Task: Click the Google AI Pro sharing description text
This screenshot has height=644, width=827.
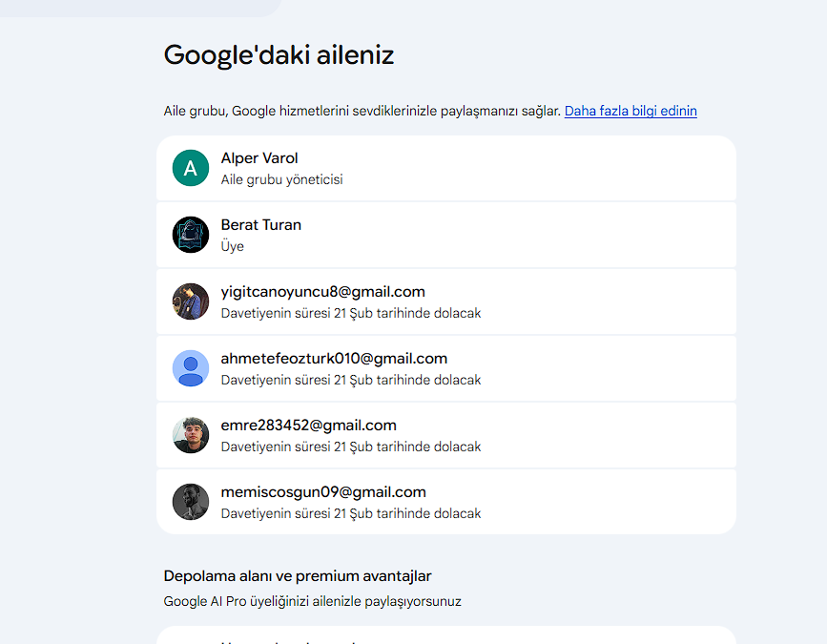Action: pyautogui.click(x=312, y=601)
